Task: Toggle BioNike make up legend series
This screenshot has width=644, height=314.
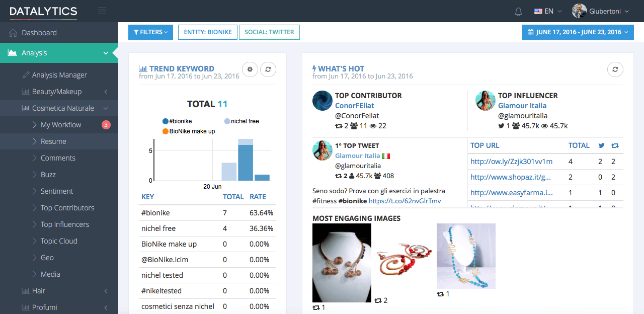Action: [189, 131]
